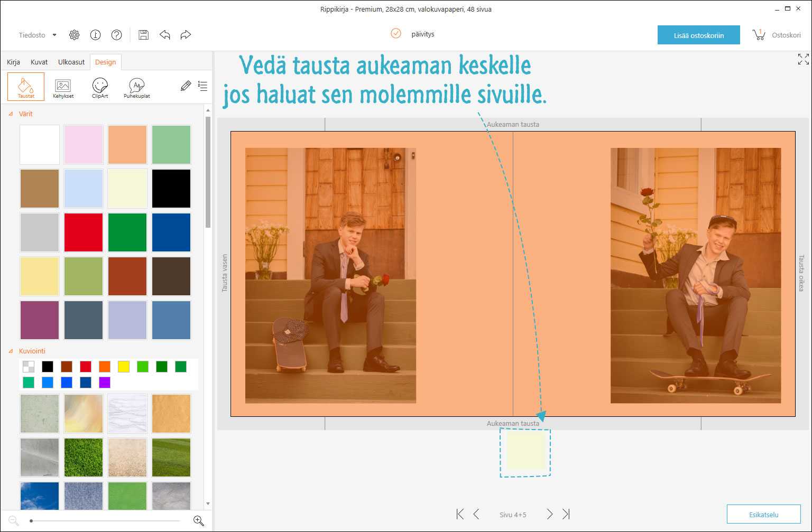Viewport: 812px width, 532px height.
Task: Select the Kehykset frames tool
Action: [63, 88]
